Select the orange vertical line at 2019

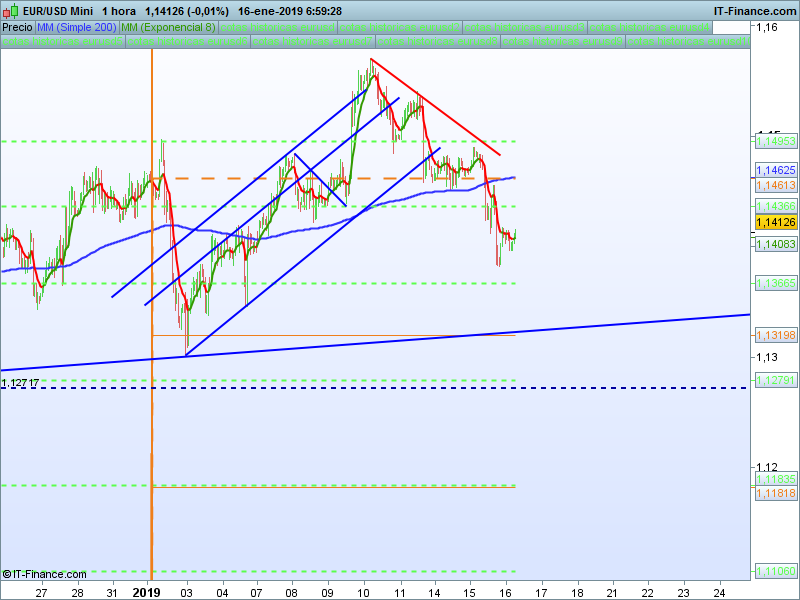(x=152, y=314)
